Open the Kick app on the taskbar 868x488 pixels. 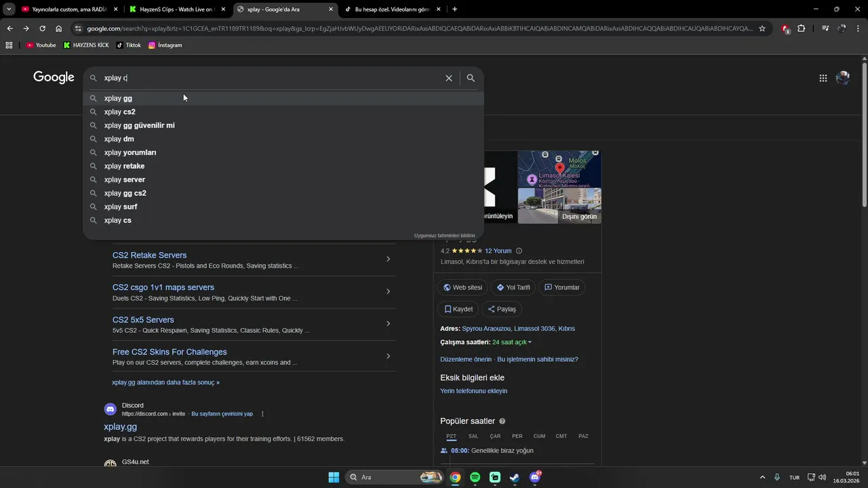[495, 477]
